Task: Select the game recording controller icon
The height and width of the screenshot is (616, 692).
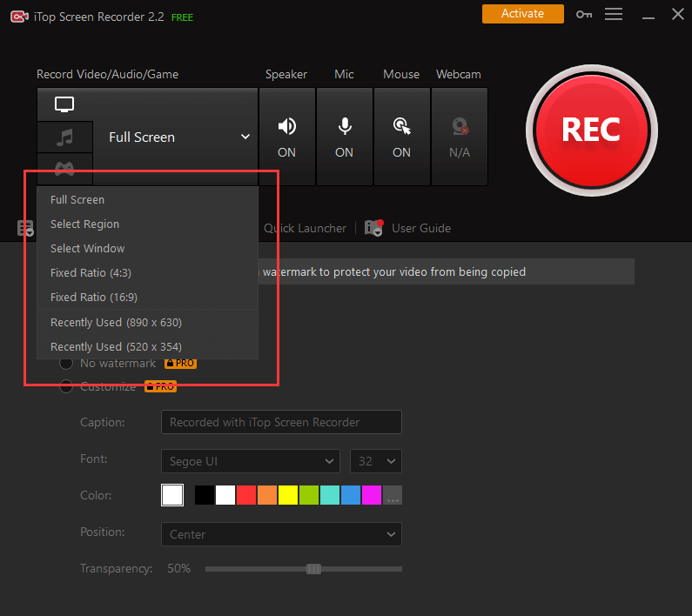Action: [64, 168]
